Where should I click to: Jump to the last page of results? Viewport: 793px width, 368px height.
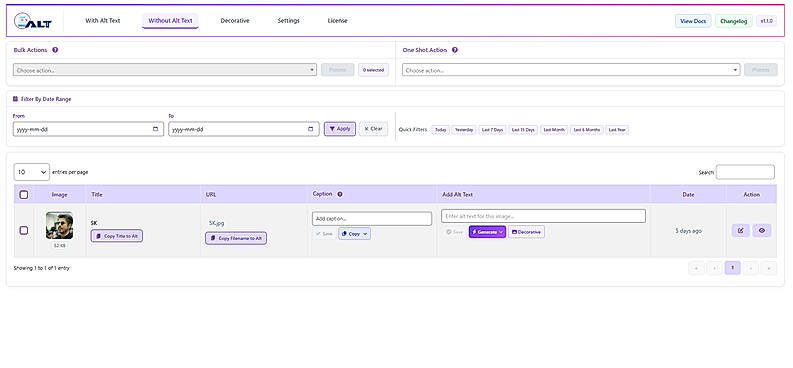pos(769,268)
